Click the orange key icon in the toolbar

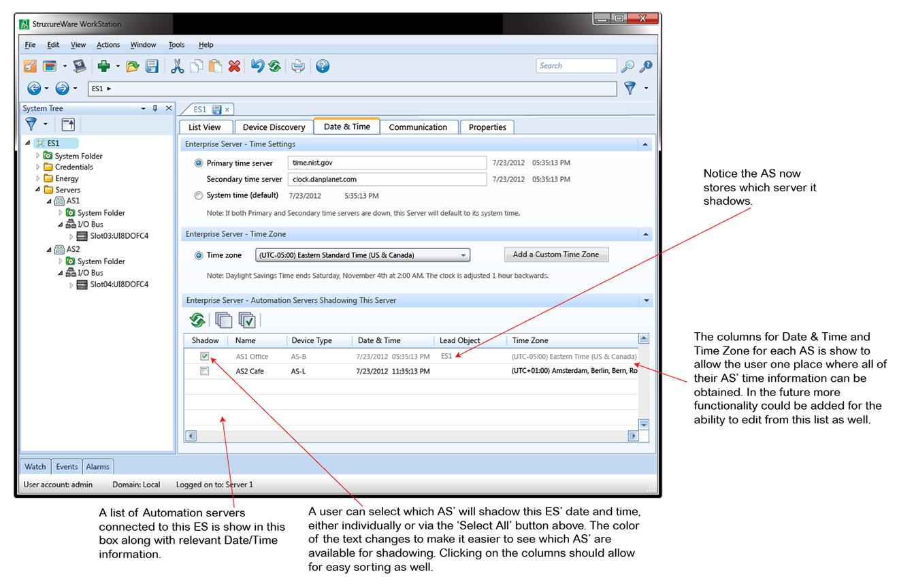click(x=30, y=66)
